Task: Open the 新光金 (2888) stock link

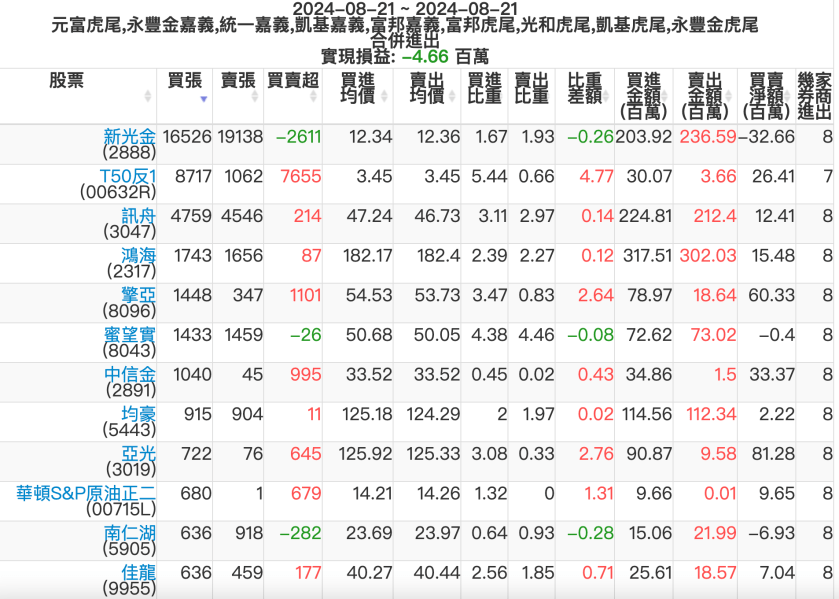Action: (130, 136)
